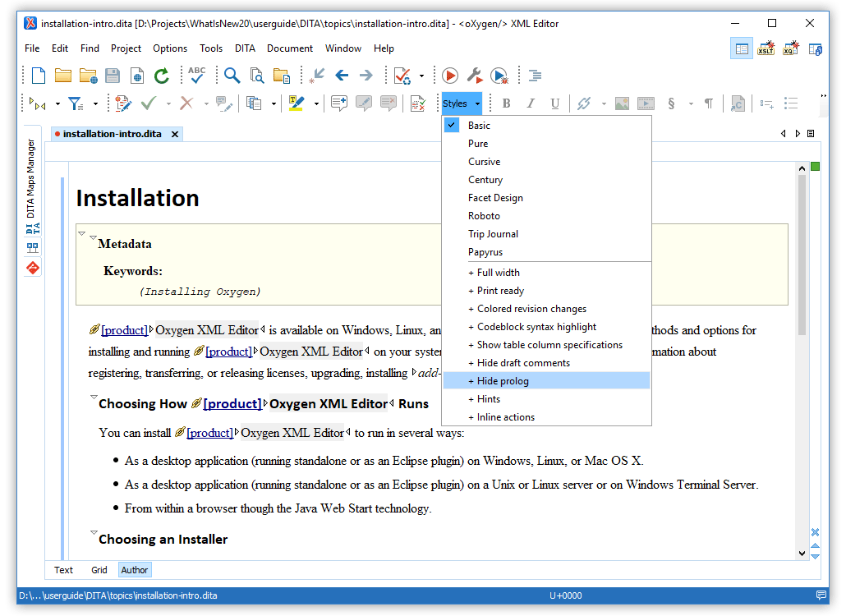Screen dimensions: 846x616
Task: Click the first [product] link in the paragraph
Action: [125, 330]
